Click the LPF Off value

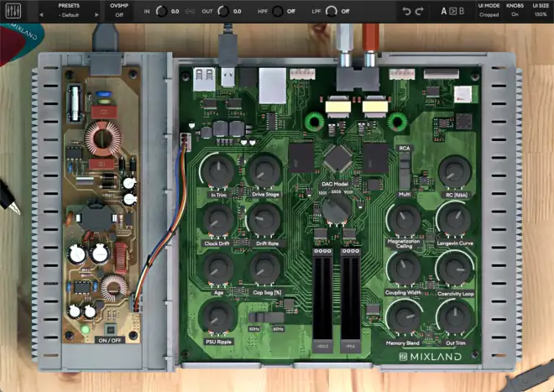(345, 11)
